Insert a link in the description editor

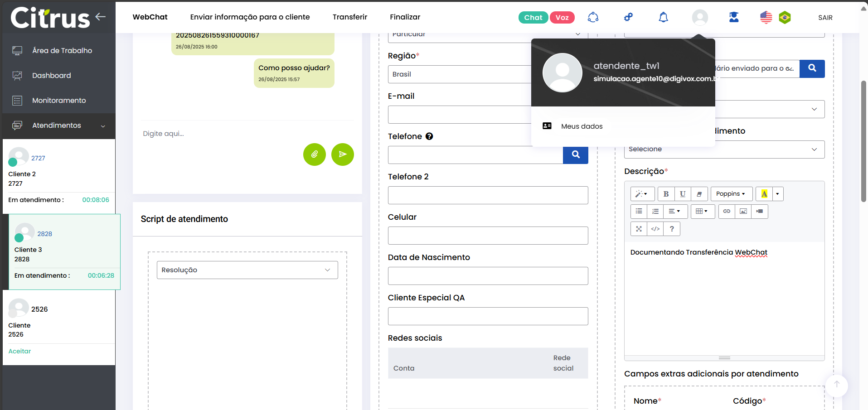pyautogui.click(x=727, y=211)
